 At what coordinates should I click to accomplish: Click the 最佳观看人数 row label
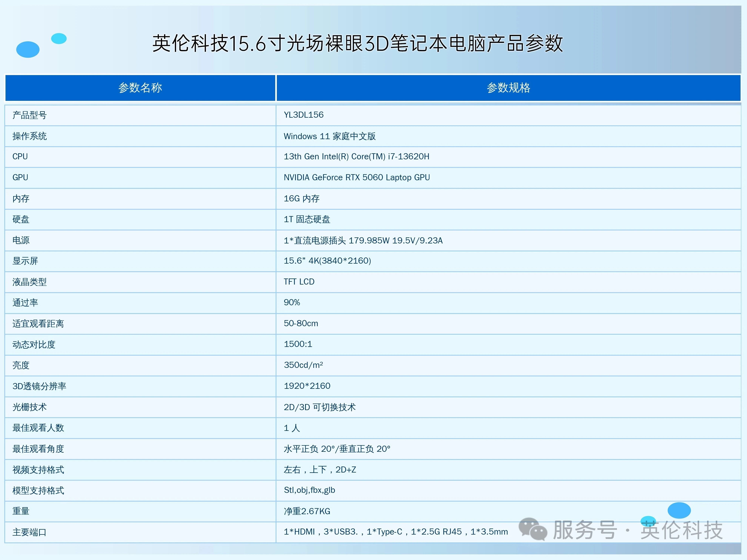[38, 428]
